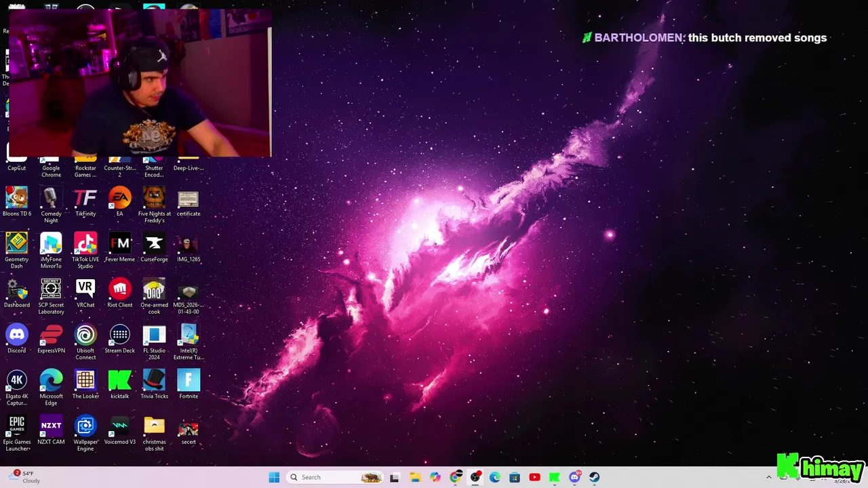Select The Looker desktop icon

pos(85,384)
